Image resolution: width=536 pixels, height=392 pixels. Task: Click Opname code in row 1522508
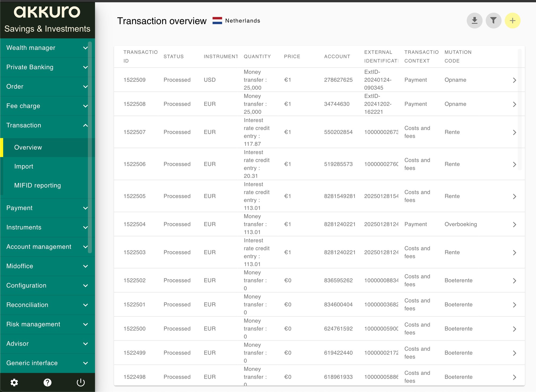click(455, 104)
